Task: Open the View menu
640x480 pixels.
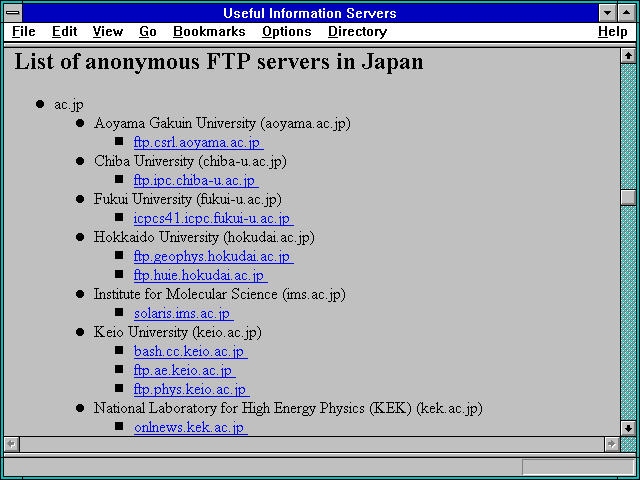Action: point(107,32)
